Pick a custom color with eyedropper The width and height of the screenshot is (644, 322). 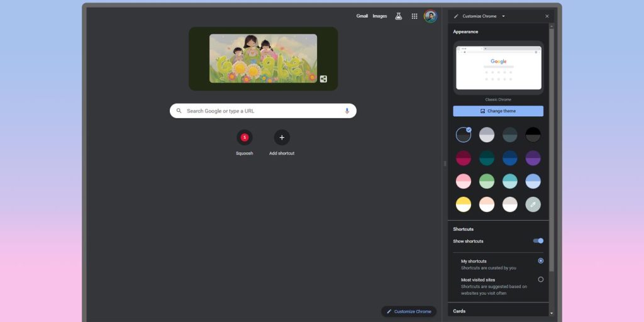[x=533, y=204]
